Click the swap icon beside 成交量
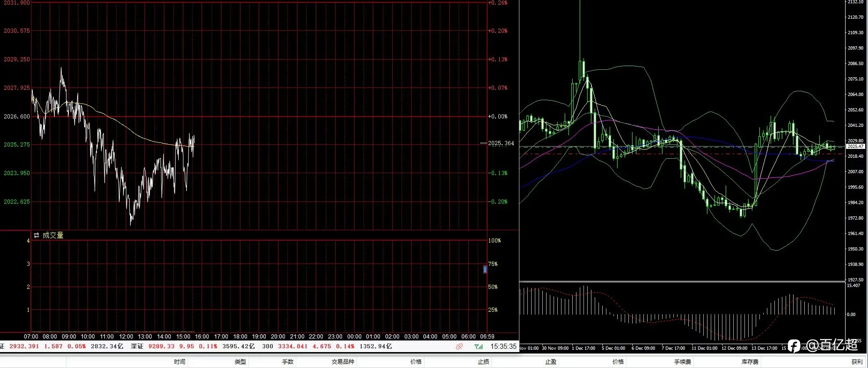 pos(36,236)
